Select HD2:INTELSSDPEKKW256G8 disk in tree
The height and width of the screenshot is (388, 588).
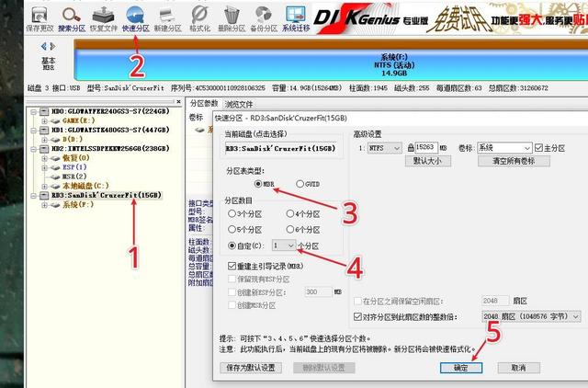110,149
